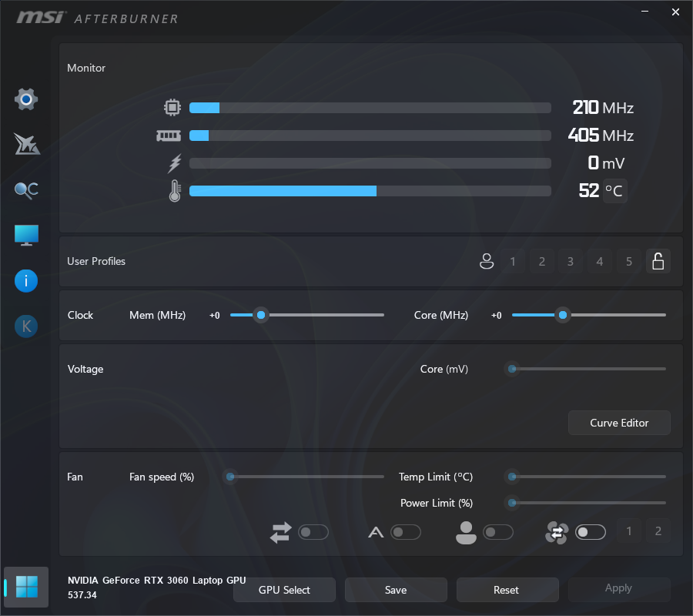Click the Core (MHz) clock slider handle

[x=563, y=315]
